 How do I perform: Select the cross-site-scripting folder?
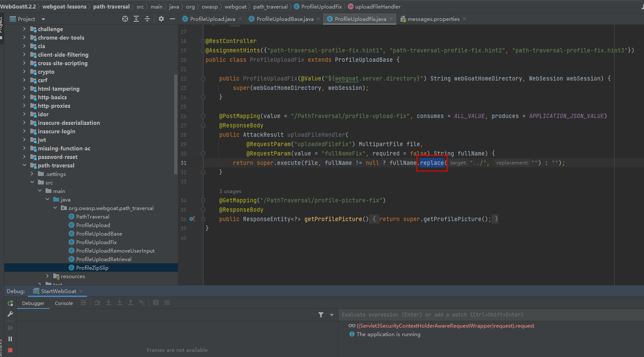pyautogui.click(x=63, y=63)
